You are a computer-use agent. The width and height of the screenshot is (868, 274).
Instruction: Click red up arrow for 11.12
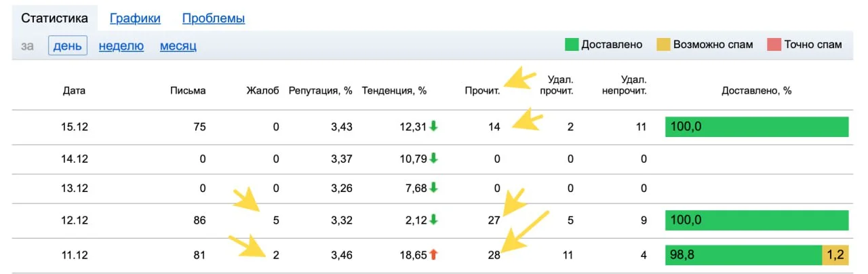point(434,255)
